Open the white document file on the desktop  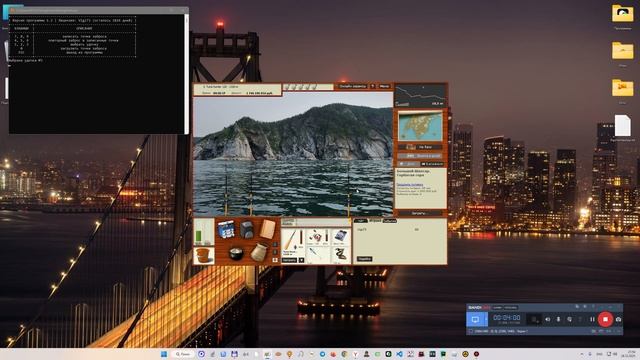tap(622, 125)
